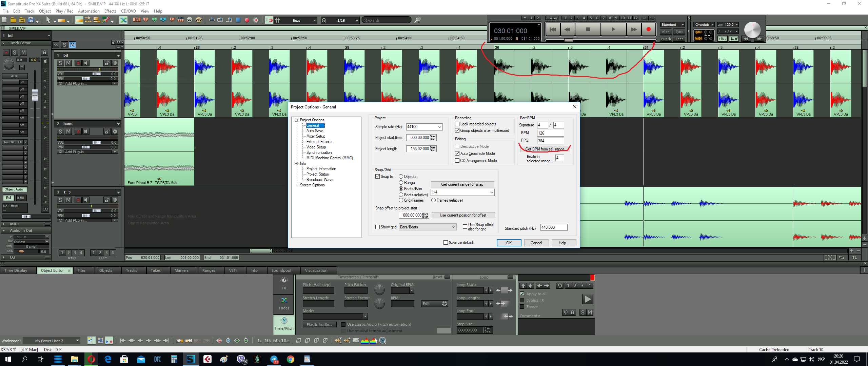This screenshot has height=366, width=868.
Task: Stop playback in the transport console
Action: point(588,29)
